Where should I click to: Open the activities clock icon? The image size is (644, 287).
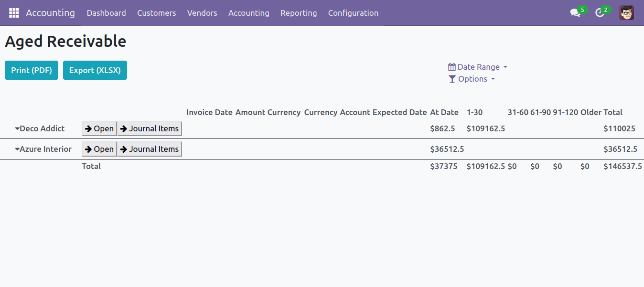[x=600, y=13]
